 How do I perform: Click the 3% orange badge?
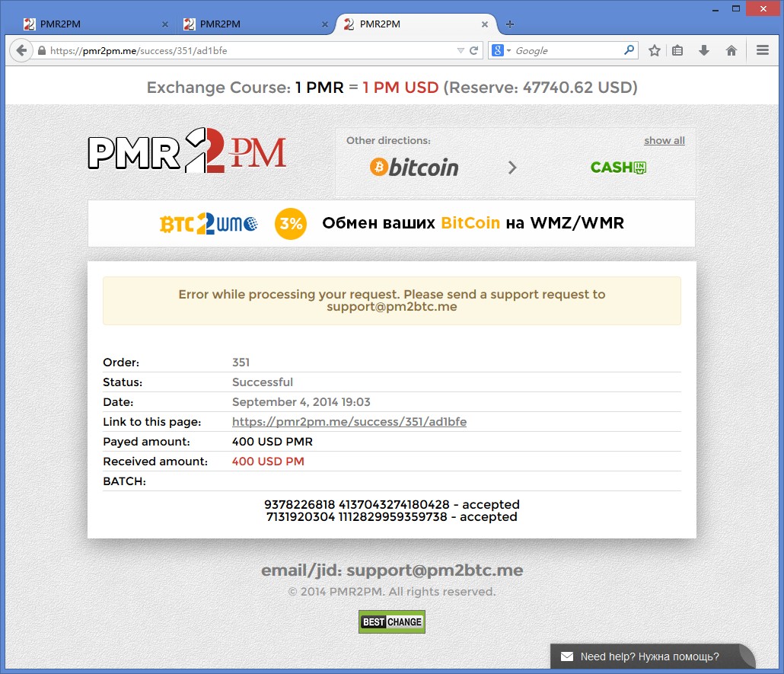[291, 224]
